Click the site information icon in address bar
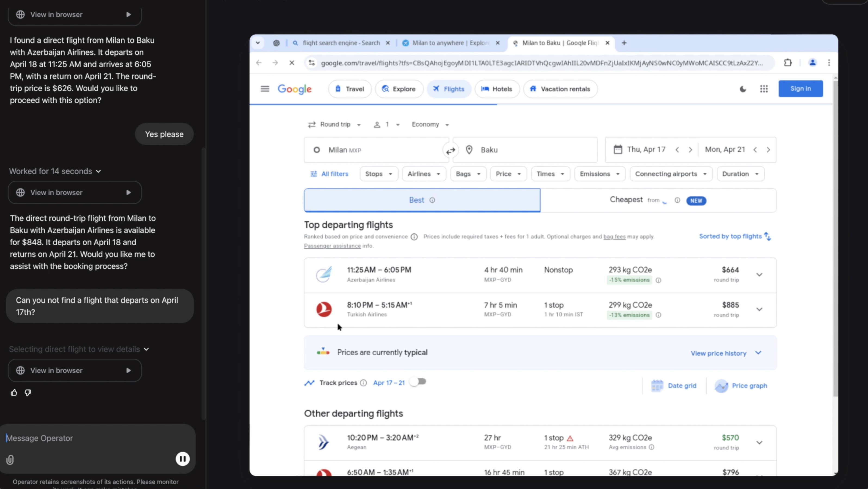The height and width of the screenshot is (489, 868). [312, 63]
